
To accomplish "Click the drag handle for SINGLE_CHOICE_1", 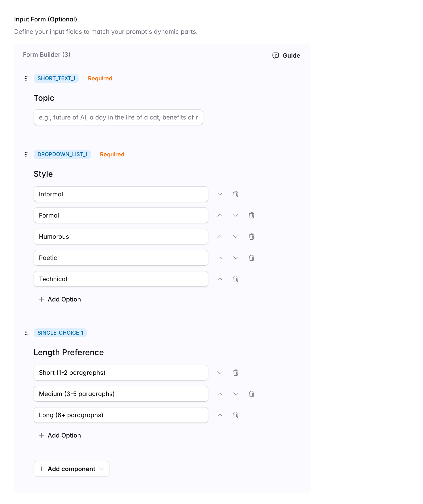I will [x=26, y=333].
